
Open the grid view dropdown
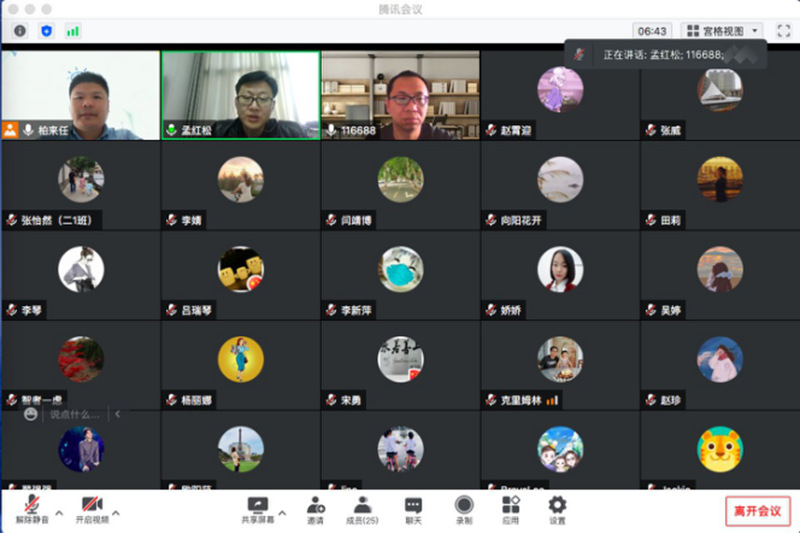tap(722, 31)
